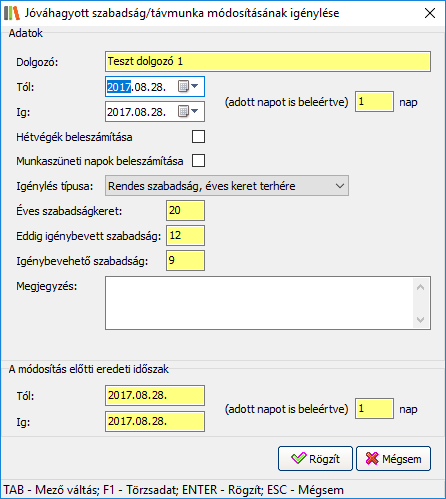This screenshot has width=446, height=499.
Task: Click the Megjegyzés scroll down arrow
Action: point(421,320)
